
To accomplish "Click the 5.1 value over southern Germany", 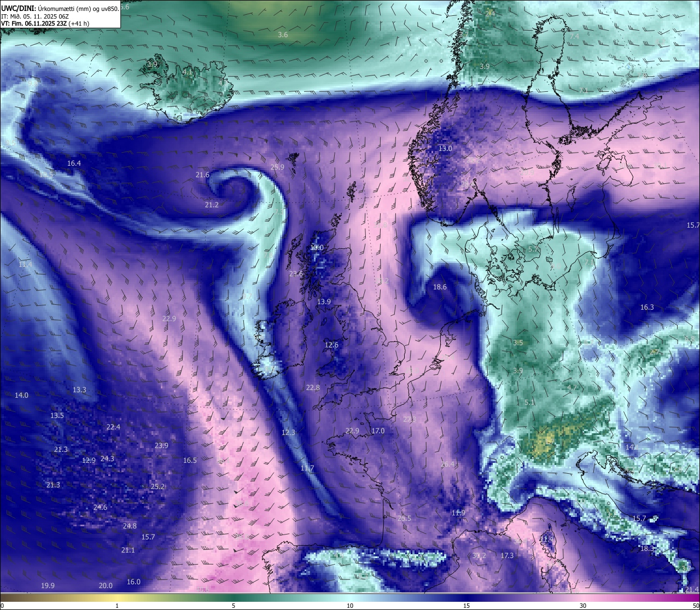I will point(529,403).
